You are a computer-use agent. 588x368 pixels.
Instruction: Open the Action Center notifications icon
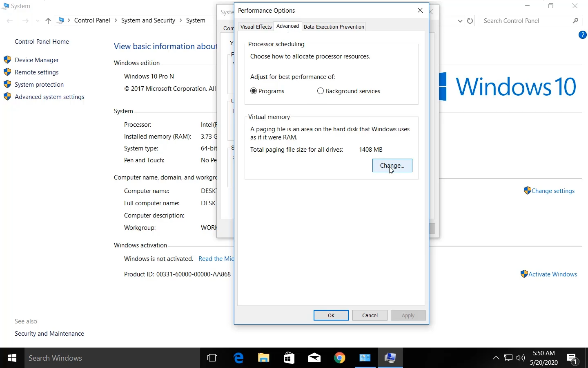pos(572,359)
